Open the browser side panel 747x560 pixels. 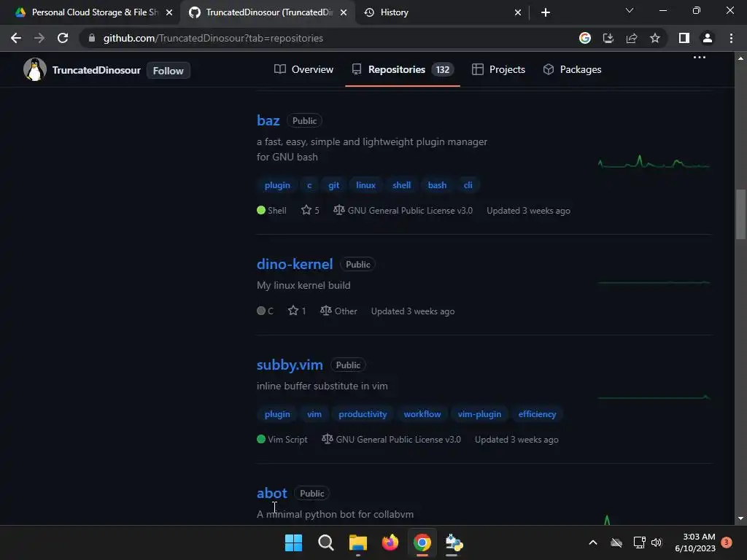tap(684, 38)
